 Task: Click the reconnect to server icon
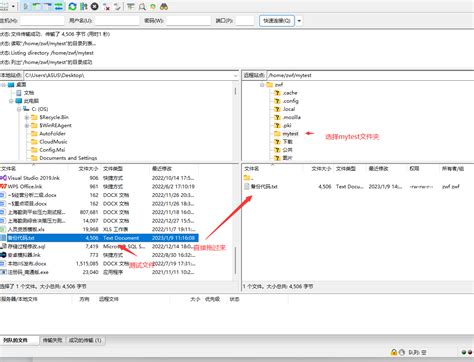[x=117, y=7]
